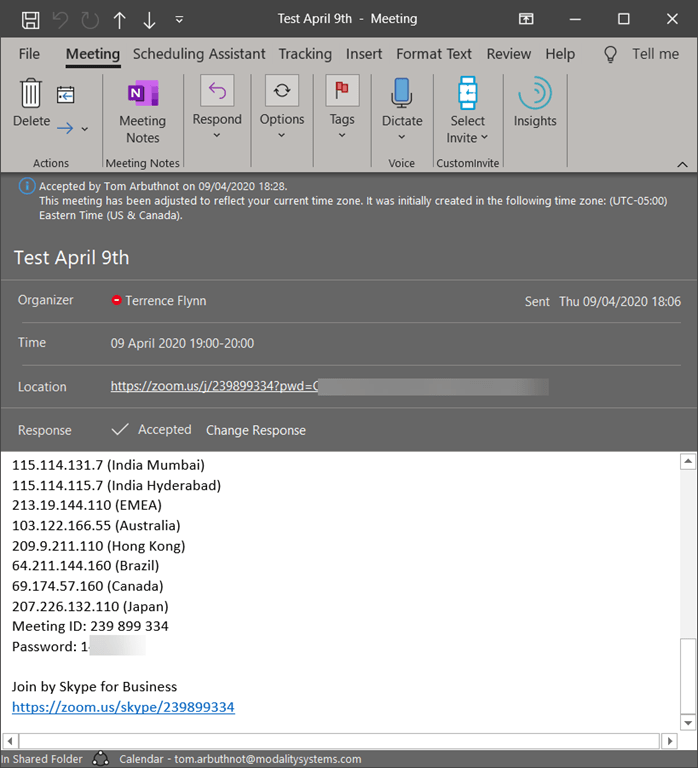This screenshot has width=698, height=768.
Task: Click the Delete trash can icon
Action: pyautogui.click(x=31, y=94)
